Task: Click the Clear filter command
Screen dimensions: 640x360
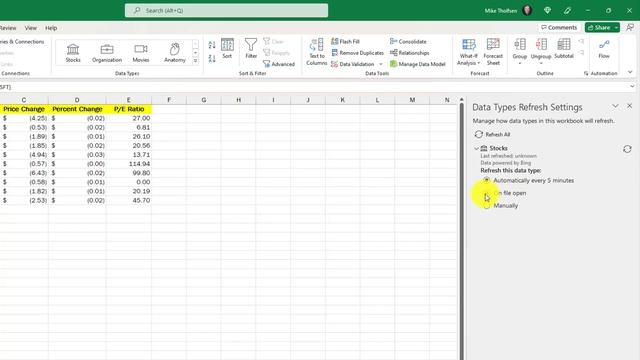Action: point(273,41)
